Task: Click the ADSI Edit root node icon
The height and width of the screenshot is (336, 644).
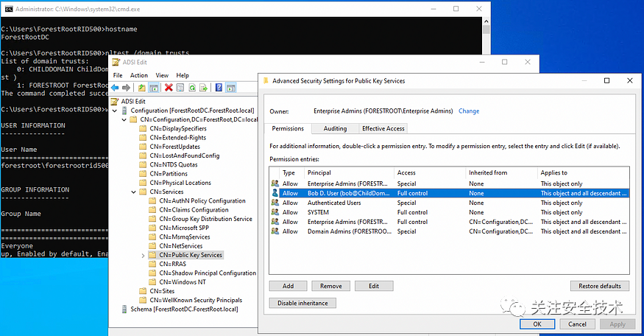Action: (x=115, y=101)
